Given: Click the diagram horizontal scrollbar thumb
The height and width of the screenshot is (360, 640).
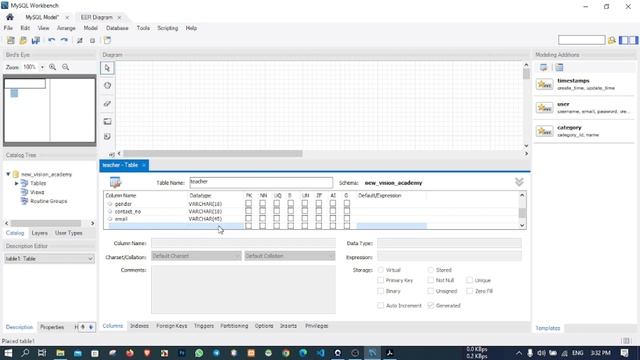Looking at the screenshot, I should (213, 153).
